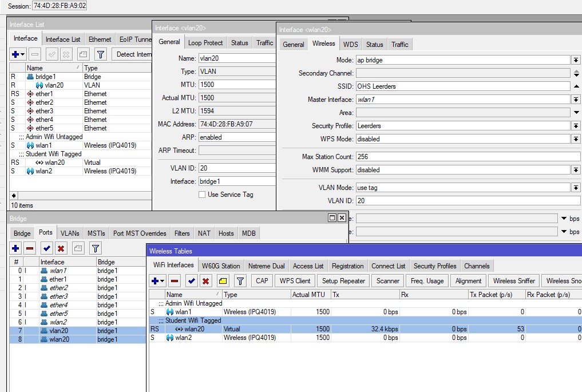Click the red minus remove button in Wireless Tables

point(175,281)
